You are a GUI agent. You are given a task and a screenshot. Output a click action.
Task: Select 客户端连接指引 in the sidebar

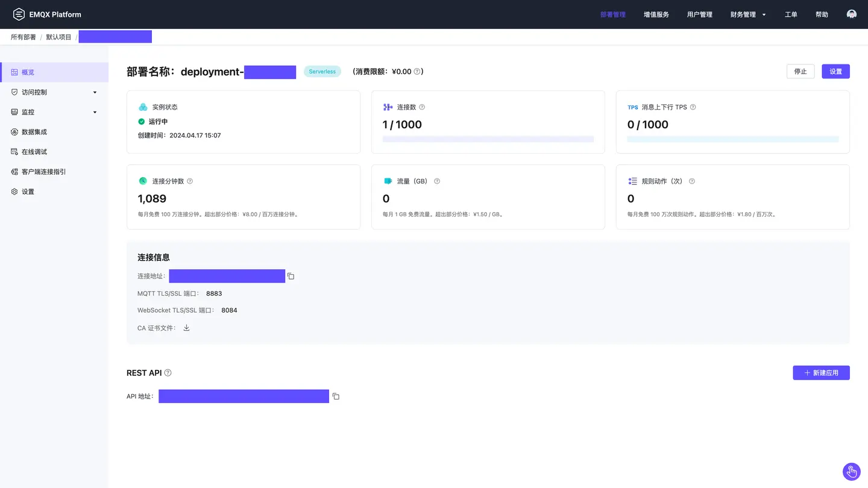pos(43,171)
